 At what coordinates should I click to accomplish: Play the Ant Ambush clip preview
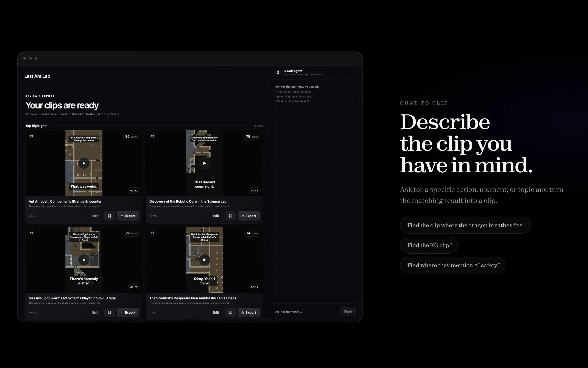[x=84, y=163]
